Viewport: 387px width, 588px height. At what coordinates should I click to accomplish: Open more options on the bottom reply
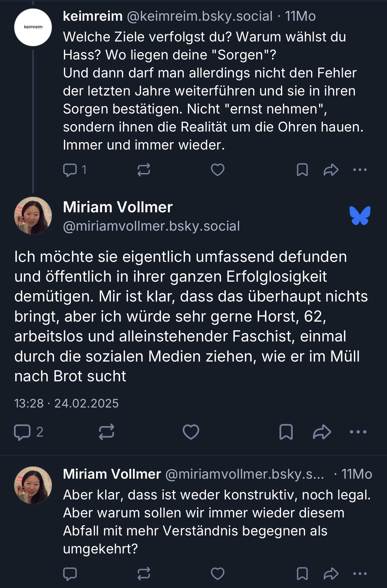(360, 574)
